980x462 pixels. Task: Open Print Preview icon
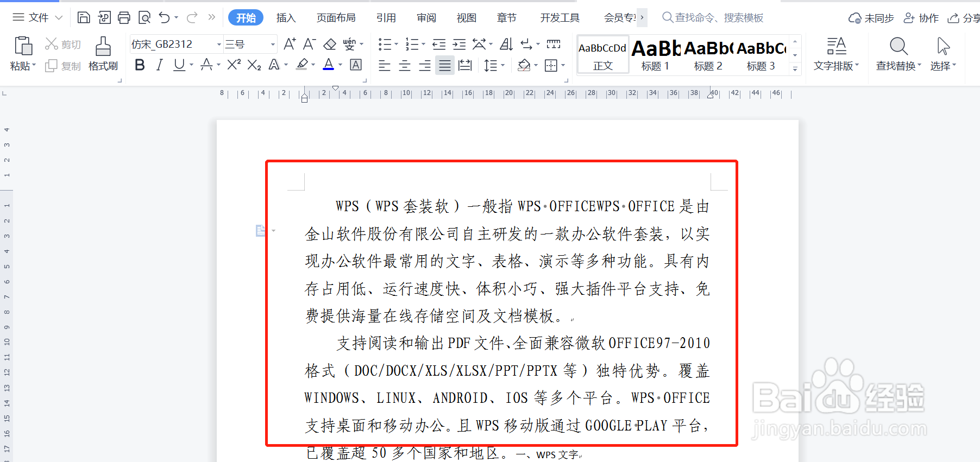[145, 18]
